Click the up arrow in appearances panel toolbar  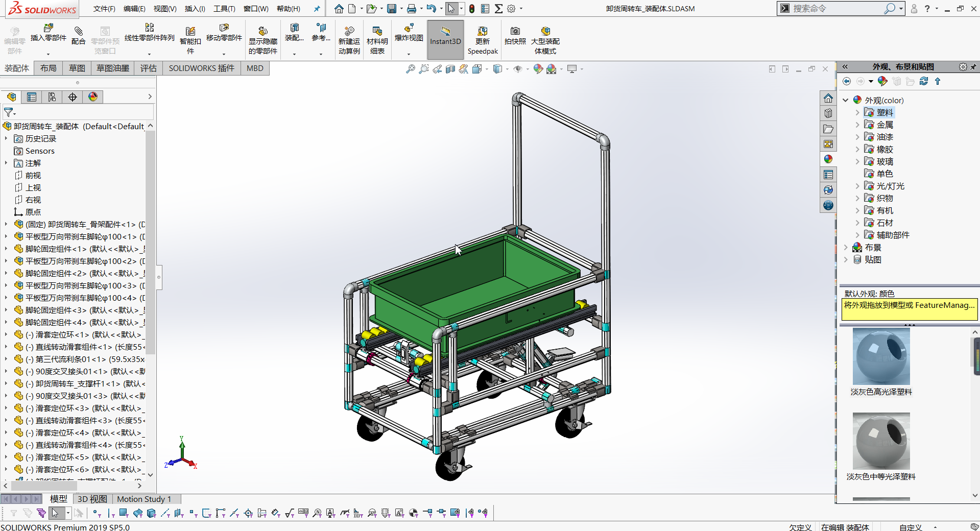[938, 81]
